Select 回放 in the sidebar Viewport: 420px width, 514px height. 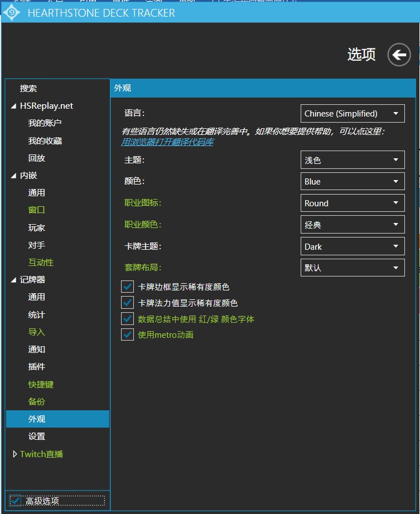[x=36, y=158]
